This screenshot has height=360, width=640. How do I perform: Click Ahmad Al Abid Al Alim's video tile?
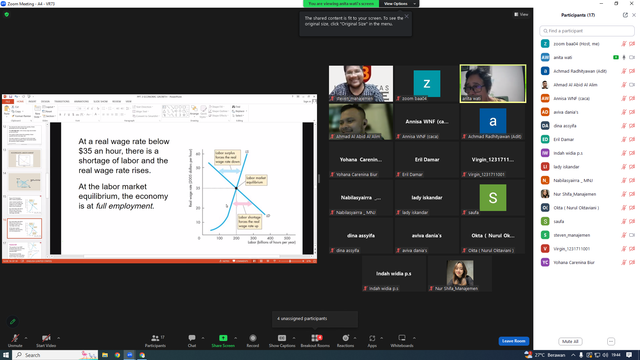click(x=361, y=122)
